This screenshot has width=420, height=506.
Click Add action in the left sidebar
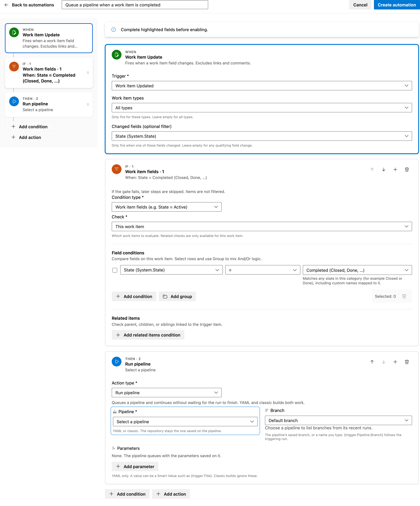tap(27, 137)
